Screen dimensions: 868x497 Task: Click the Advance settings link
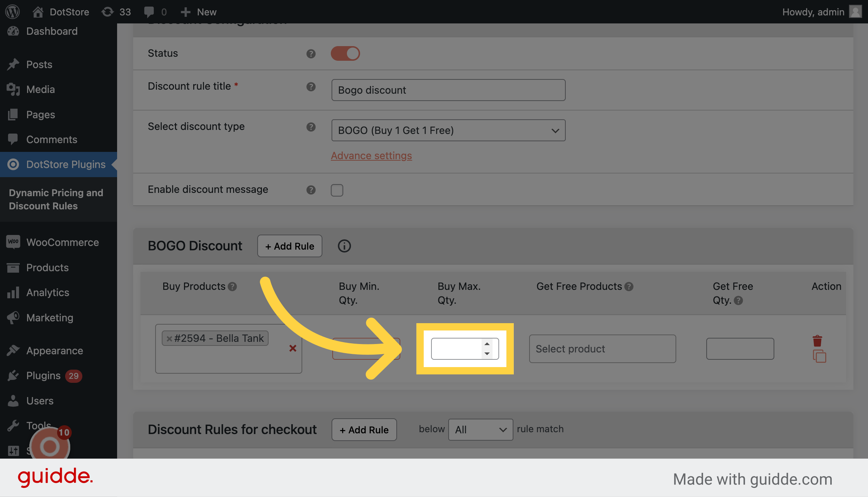[371, 155]
